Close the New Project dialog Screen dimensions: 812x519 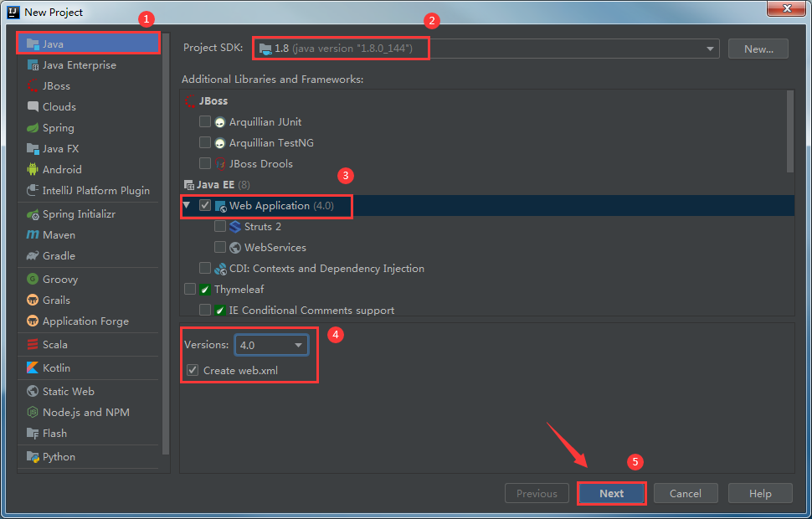coord(787,8)
